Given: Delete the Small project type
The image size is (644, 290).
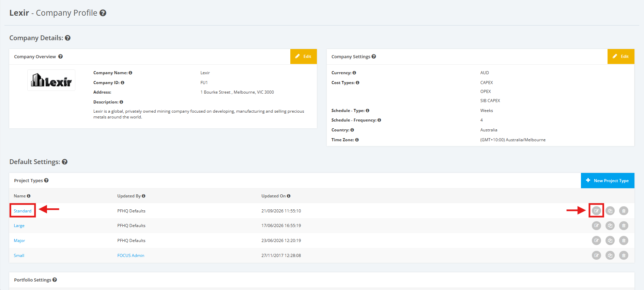Looking at the screenshot, I should (624, 255).
